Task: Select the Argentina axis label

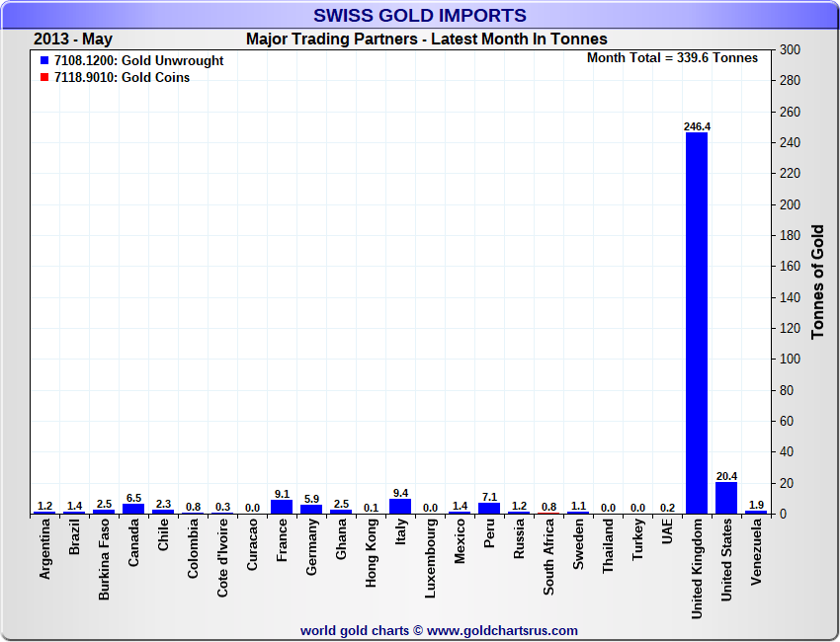Action: click(44, 556)
